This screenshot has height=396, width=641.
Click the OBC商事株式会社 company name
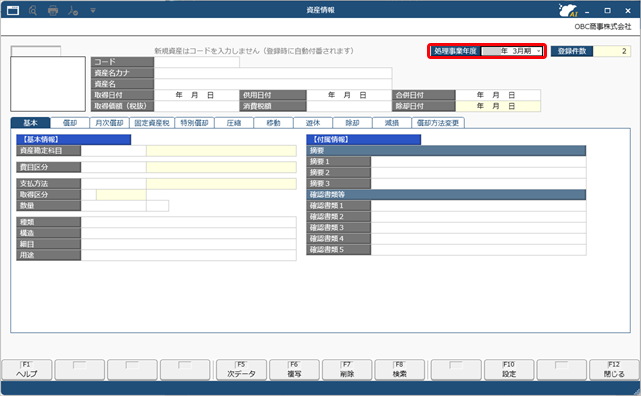pos(603,27)
